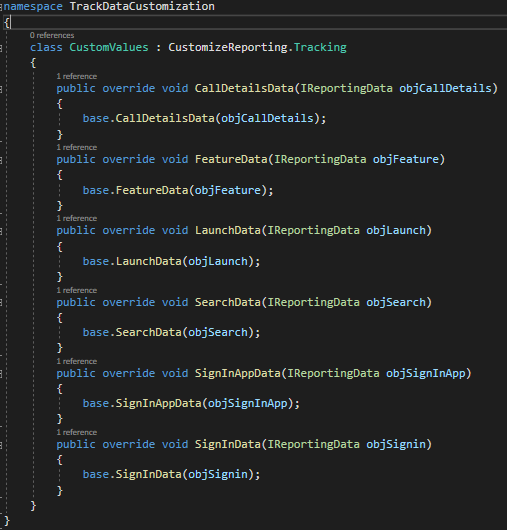Place cursor on the Tracking base class name
The image size is (507, 530).
[320, 47]
